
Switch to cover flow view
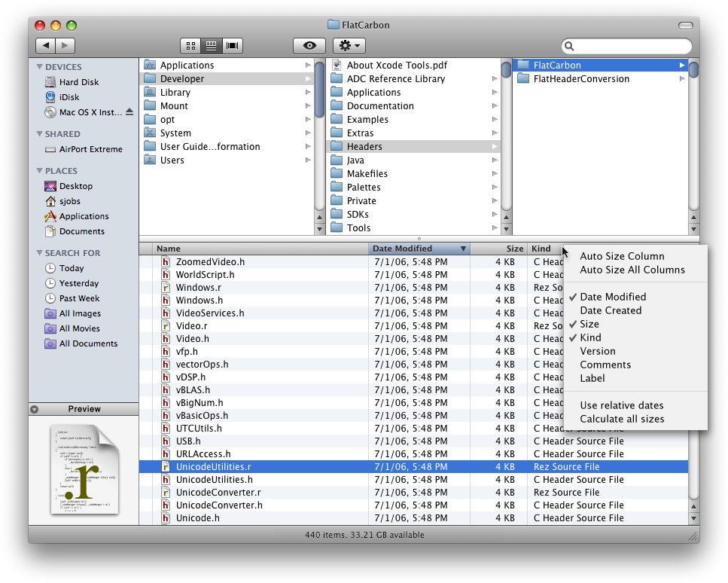tap(232, 45)
